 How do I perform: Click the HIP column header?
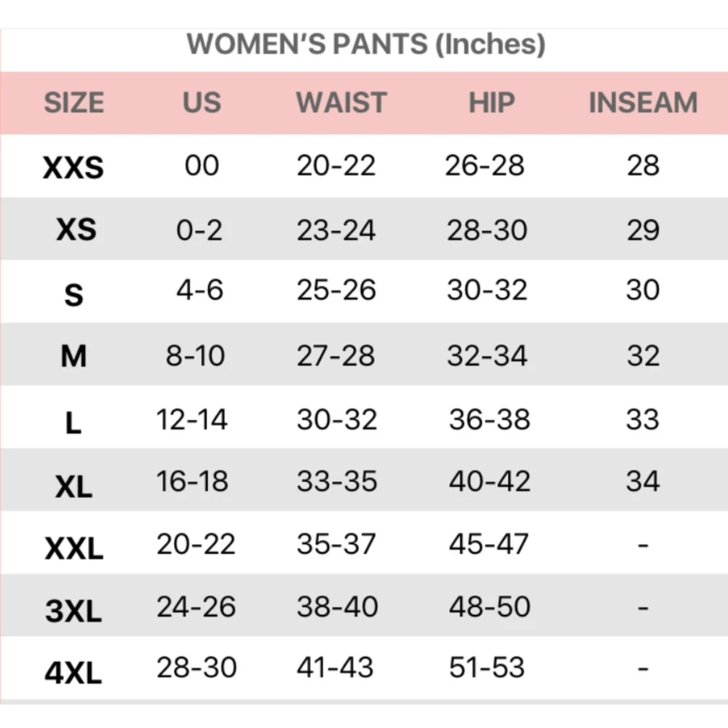pos(491,103)
